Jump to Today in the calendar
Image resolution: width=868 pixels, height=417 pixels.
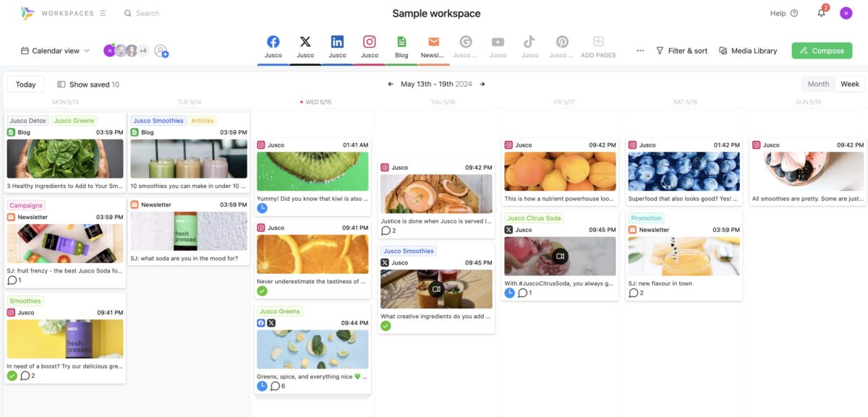[x=25, y=84]
